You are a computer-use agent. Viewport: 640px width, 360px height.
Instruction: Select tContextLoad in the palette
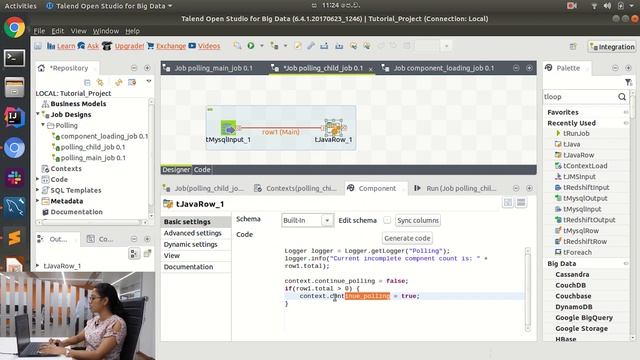coord(585,166)
